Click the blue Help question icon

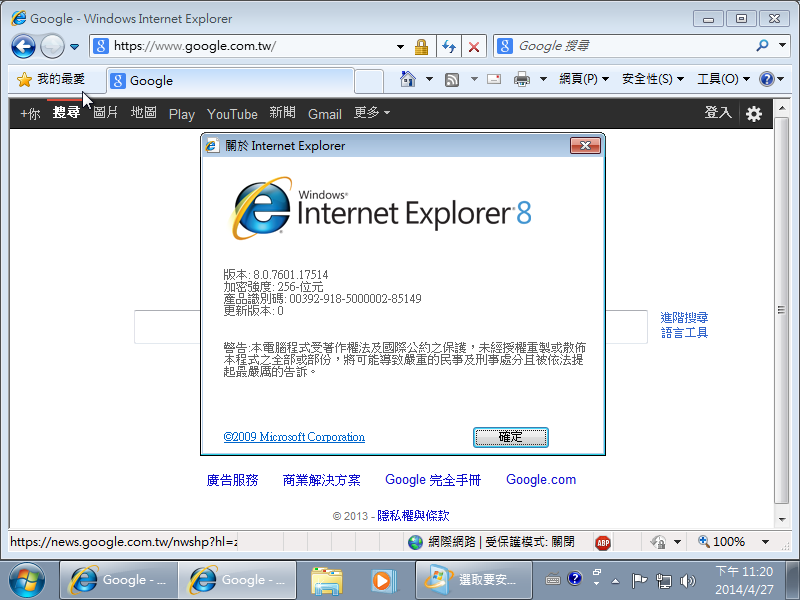pyautogui.click(x=766, y=79)
